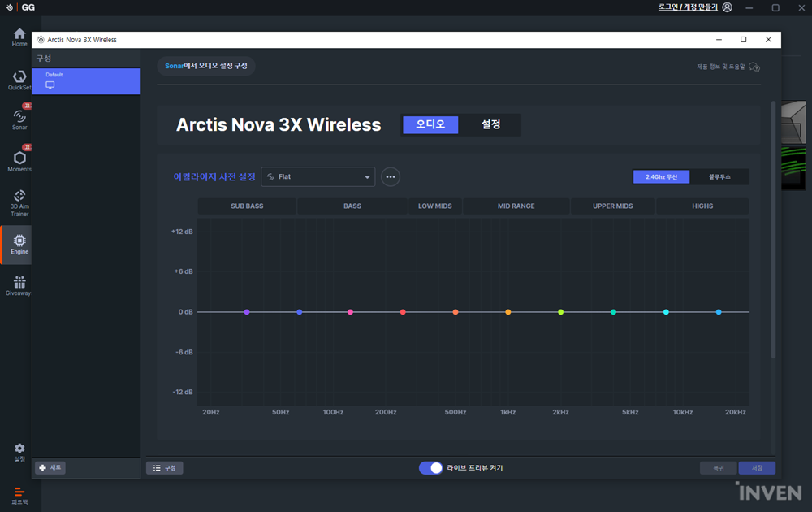Toggle the live preview switch
This screenshot has height=512, width=812.
(431, 468)
